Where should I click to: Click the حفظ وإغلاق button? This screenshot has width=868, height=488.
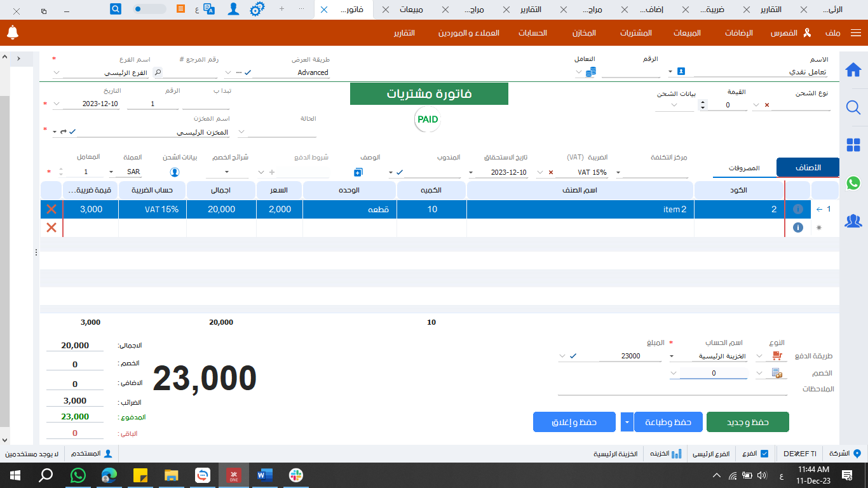[574, 421]
